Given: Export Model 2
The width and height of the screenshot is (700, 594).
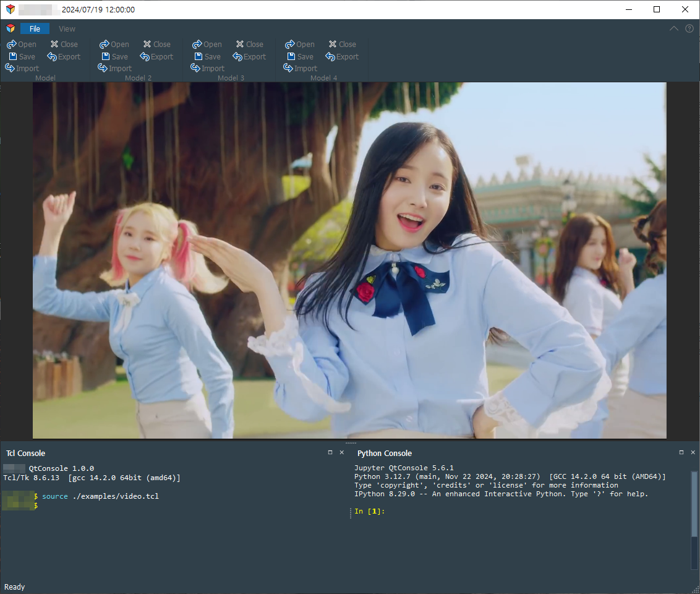Looking at the screenshot, I should pos(156,57).
